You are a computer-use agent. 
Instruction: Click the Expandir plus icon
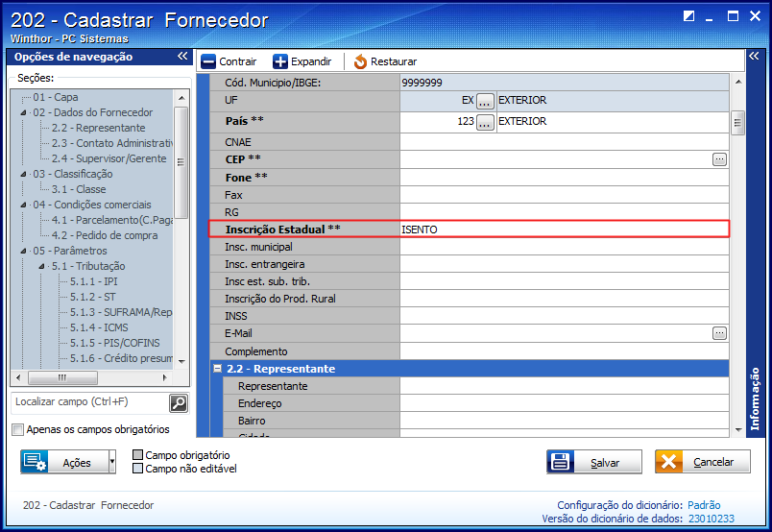pyautogui.click(x=280, y=61)
